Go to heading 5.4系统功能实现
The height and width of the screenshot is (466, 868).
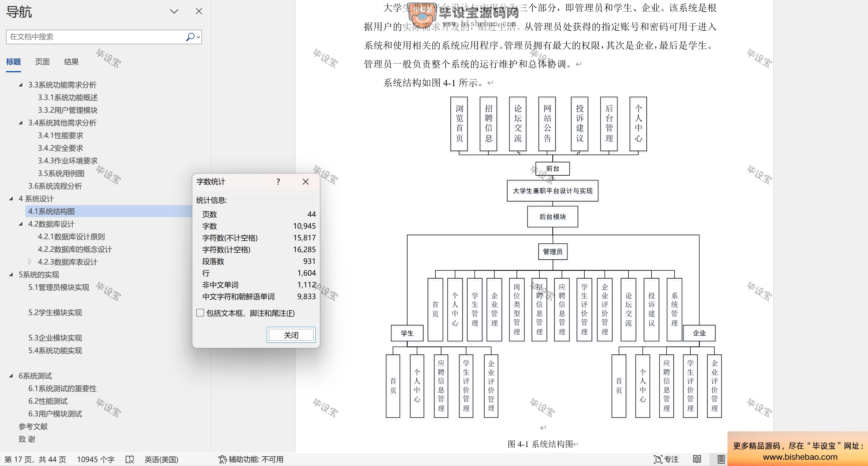pos(55,351)
